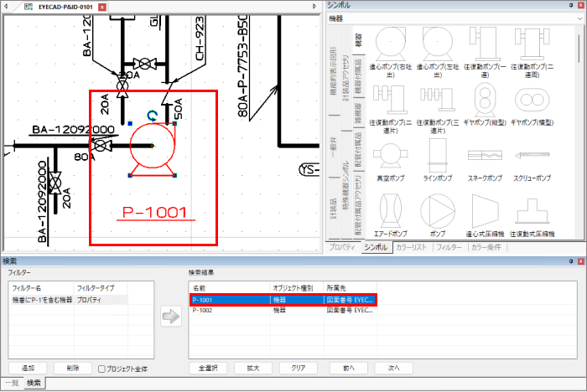This screenshot has width=587, height=392.
Task: Choose the スクリューポンプ symbol
Action: [532, 159]
